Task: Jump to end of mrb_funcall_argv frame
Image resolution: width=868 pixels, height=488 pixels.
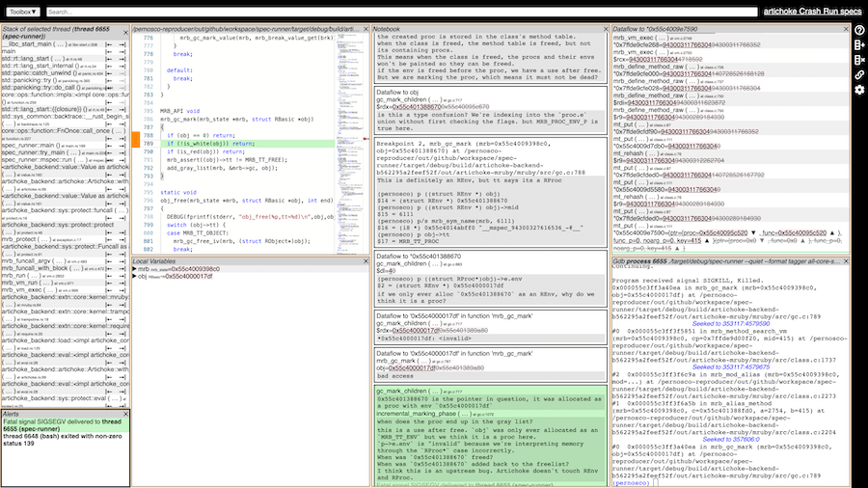Action: (122, 261)
